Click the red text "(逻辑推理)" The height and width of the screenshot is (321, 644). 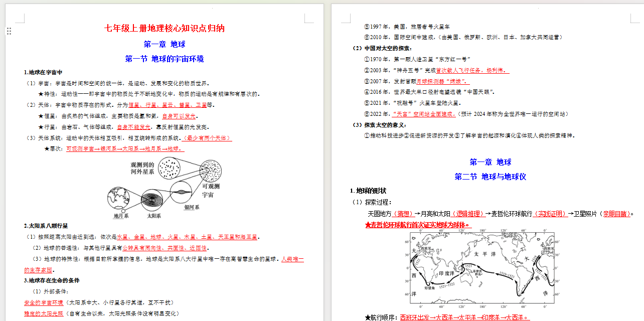click(x=468, y=214)
